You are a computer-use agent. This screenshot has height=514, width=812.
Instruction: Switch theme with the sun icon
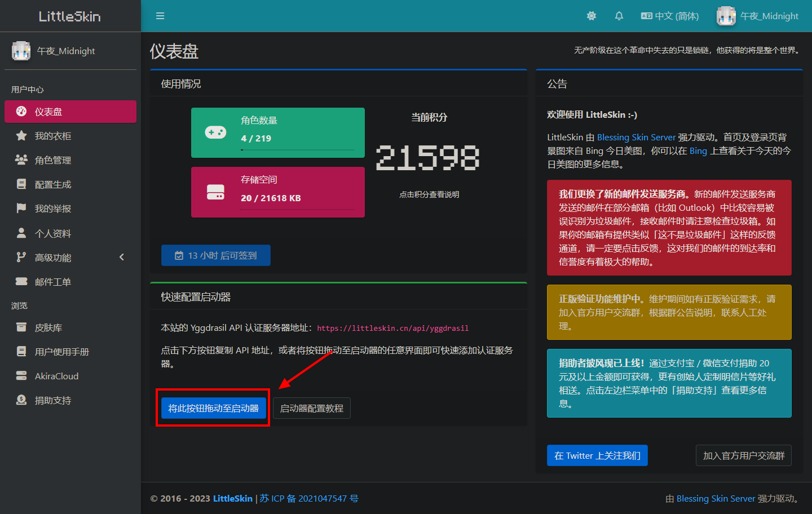coord(592,16)
